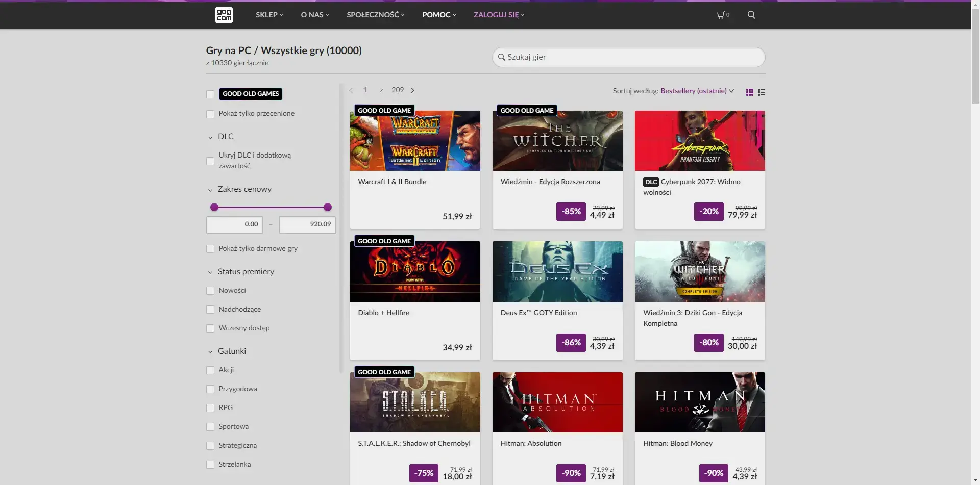Open Diablo + Hellfire title link
This screenshot has height=485, width=980.
(x=383, y=313)
